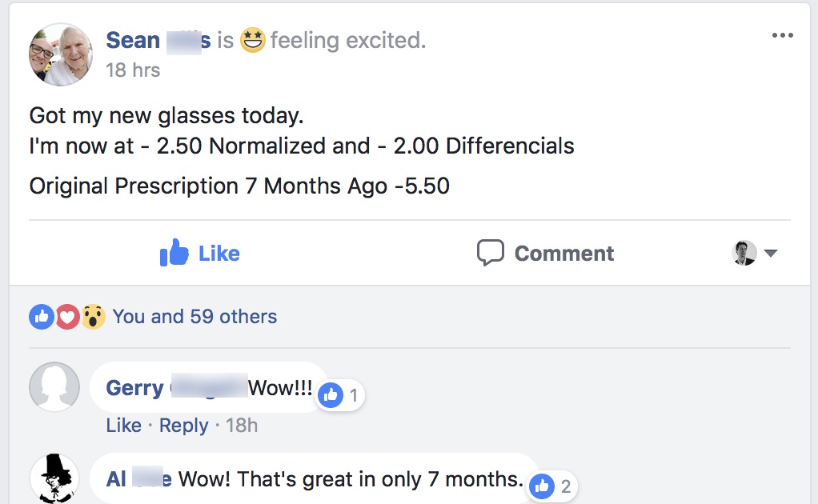Click the "18 hrs" post timestamp
This screenshot has width=818, height=504.
pos(133,70)
